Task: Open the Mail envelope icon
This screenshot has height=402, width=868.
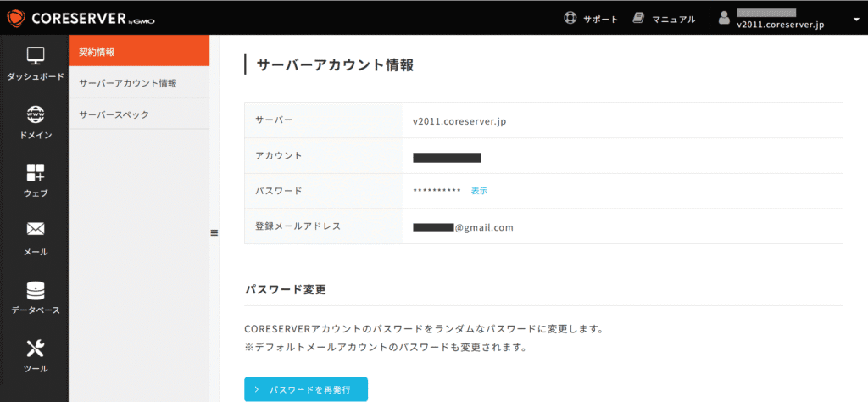Action: tap(36, 229)
